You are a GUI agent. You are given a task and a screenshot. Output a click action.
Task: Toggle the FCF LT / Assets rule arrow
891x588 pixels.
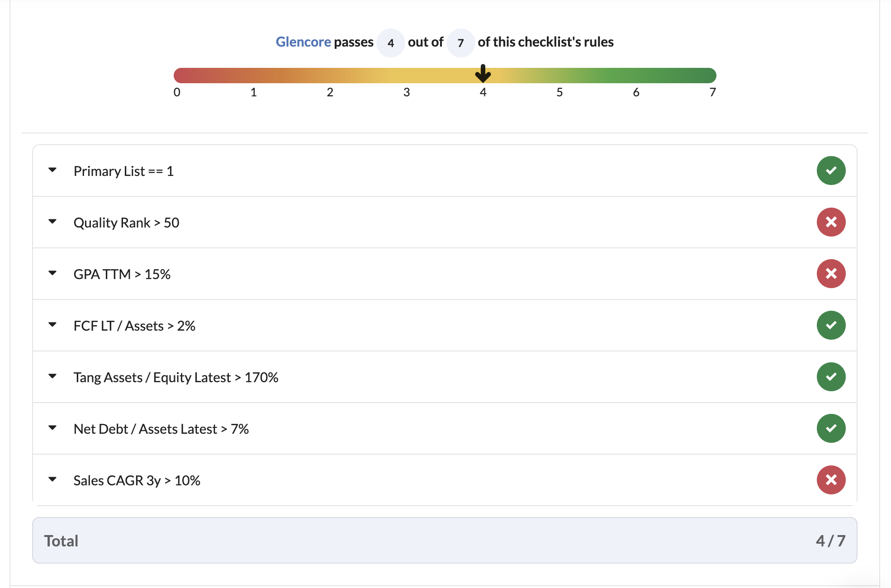52,325
